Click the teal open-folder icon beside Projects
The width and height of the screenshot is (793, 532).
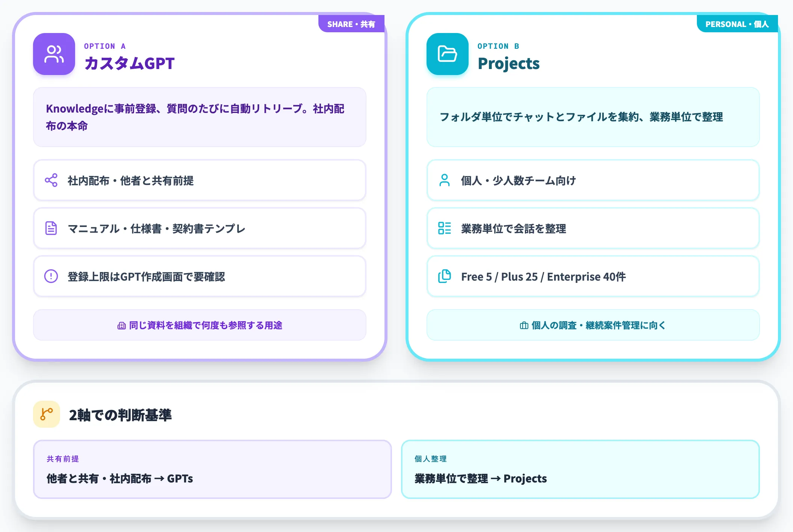(x=448, y=54)
